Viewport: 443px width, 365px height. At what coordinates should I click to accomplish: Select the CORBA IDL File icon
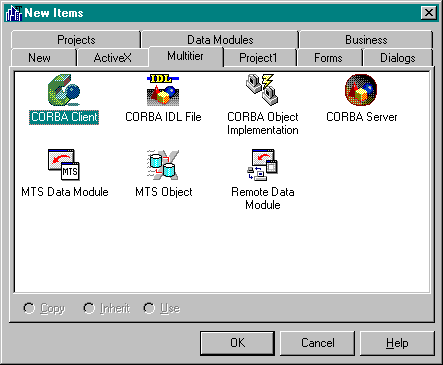pyautogui.click(x=163, y=90)
